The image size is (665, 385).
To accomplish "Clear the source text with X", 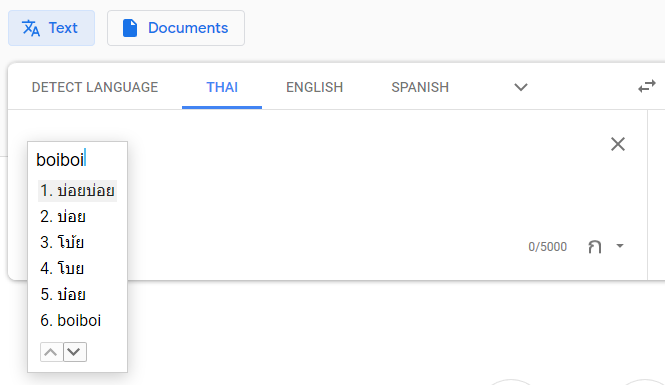I will [618, 144].
